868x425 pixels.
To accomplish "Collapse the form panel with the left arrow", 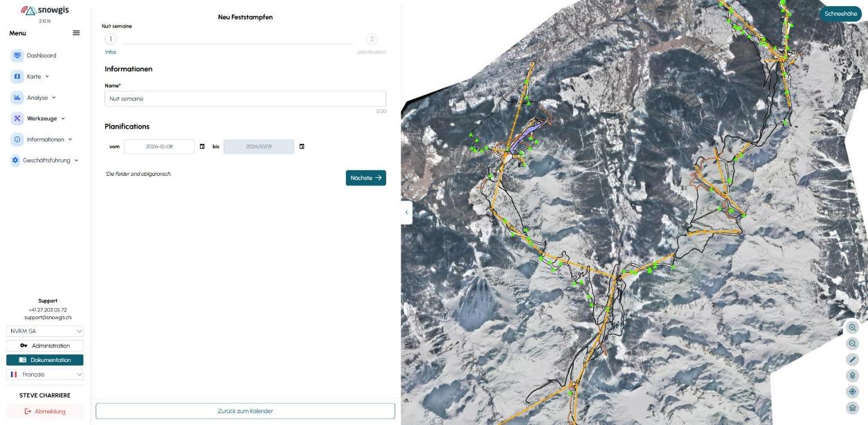I will click(x=406, y=212).
